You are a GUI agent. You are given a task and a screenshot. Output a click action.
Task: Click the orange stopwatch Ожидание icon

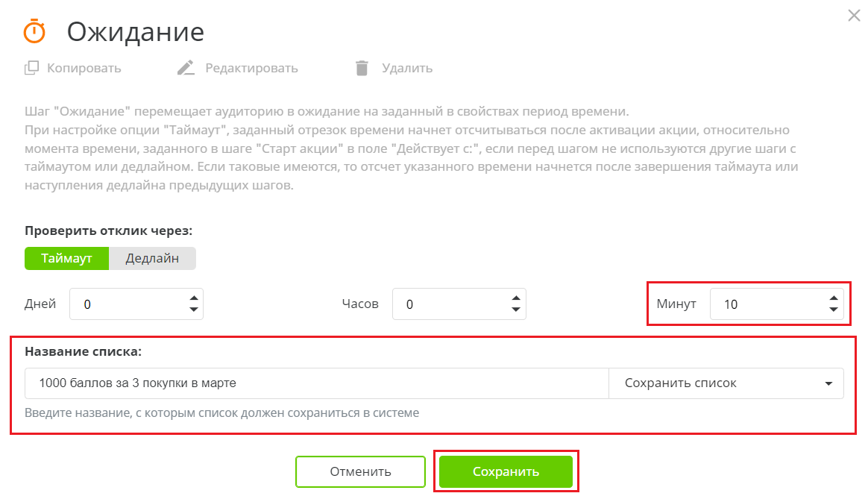click(x=34, y=31)
